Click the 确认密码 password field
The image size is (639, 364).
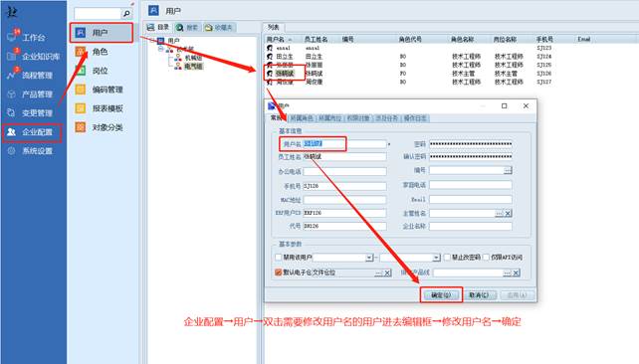(471, 157)
